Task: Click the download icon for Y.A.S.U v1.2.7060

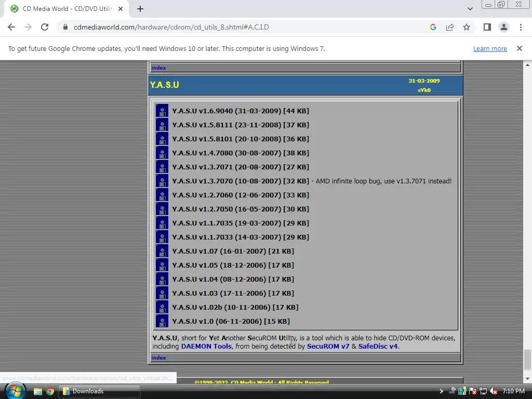Action: [162, 195]
